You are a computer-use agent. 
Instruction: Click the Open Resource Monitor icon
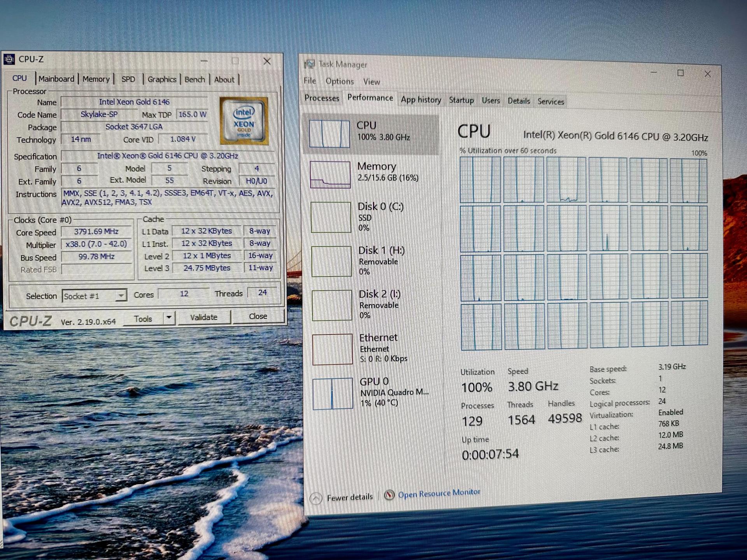click(389, 495)
